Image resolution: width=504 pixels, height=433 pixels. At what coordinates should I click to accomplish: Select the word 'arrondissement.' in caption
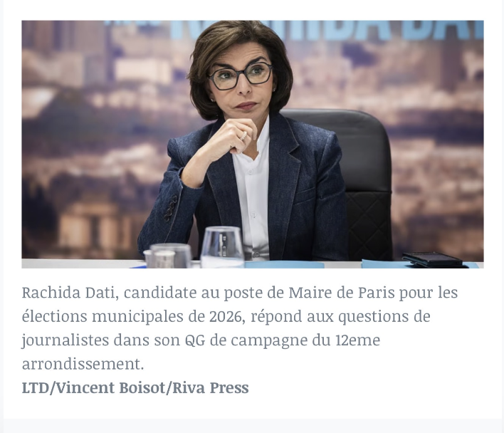point(83,364)
